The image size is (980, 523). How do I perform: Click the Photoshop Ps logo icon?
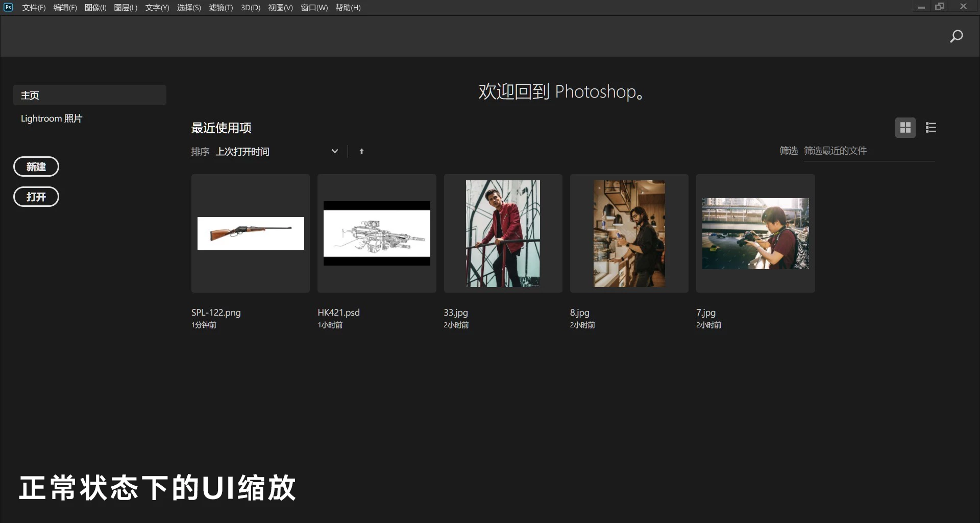pos(8,7)
